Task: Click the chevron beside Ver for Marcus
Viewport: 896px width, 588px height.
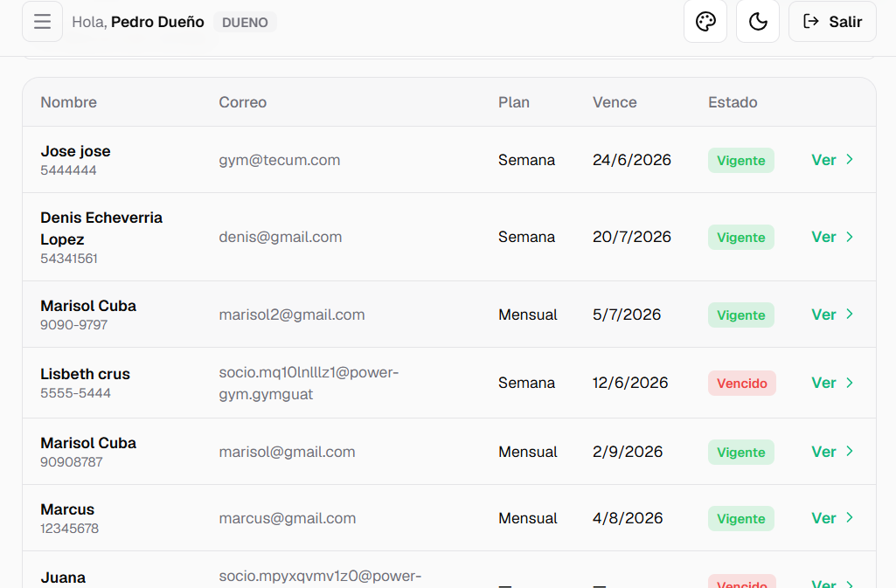Action: point(850,518)
